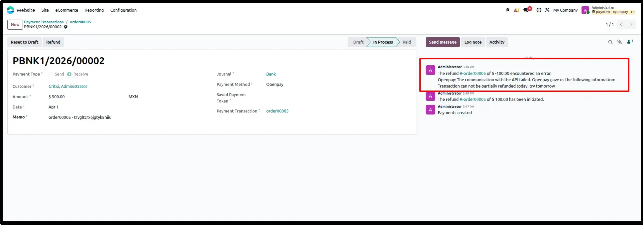Viewport: 644px width, 225px height.
Task: Select the Send payment type radio
Action: click(51, 75)
